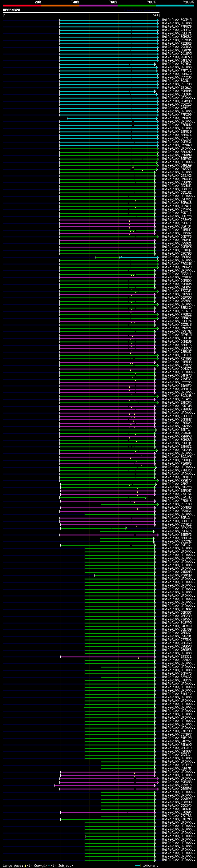The image size is (197, 868).
Task: Select the UniRef100_Q8H714 entry
Action: click(x=177, y=484)
